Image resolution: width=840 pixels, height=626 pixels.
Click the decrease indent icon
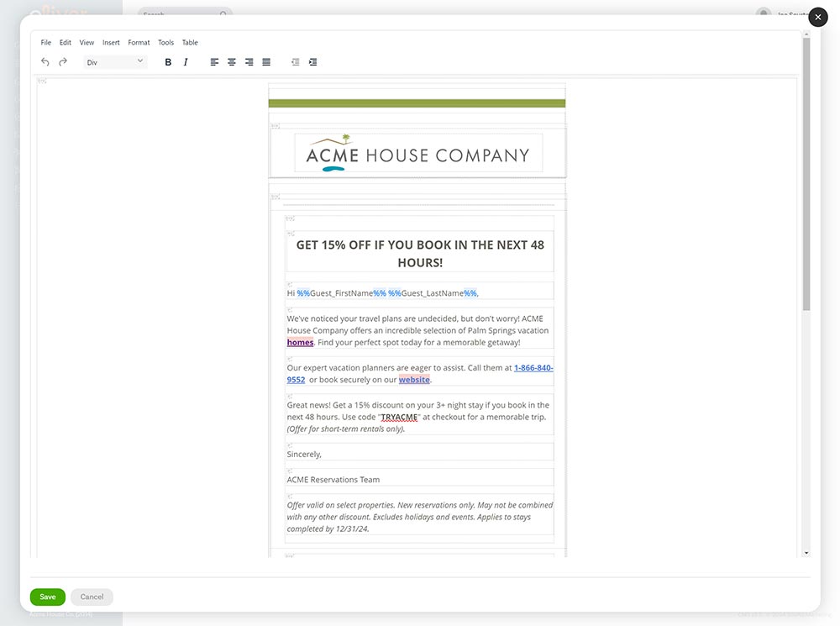click(295, 61)
